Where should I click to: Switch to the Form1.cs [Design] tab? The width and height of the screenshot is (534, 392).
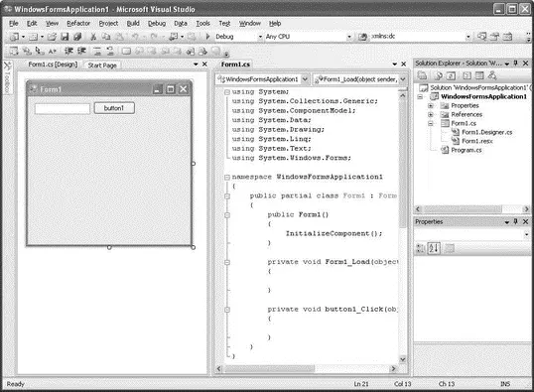click(53, 65)
